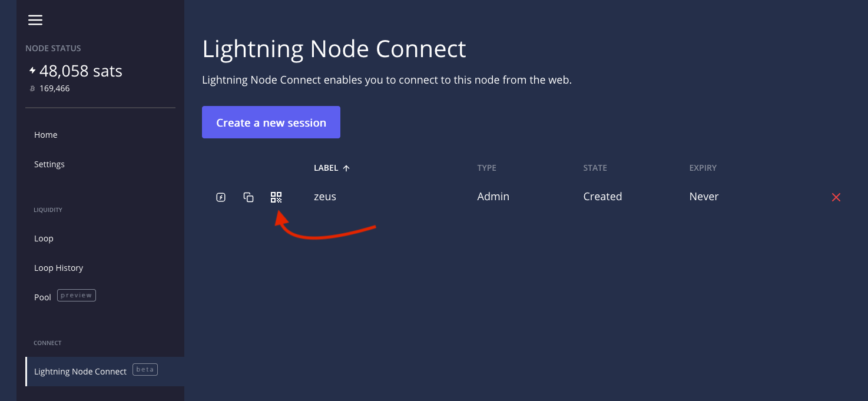Sort sessions by STATE column

pyautogui.click(x=595, y=168)
